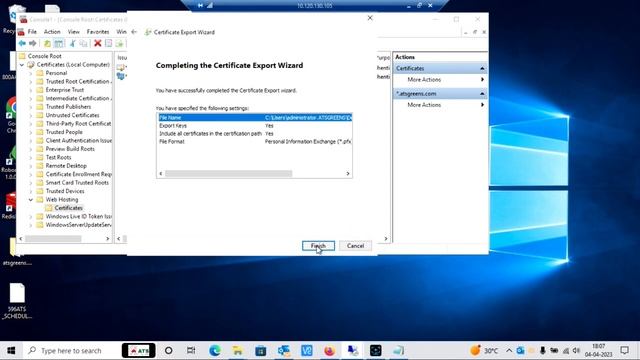The image size is (640, 360).
Task: Open Cortana circle icon on taskbar
Action: click(x=168, y=351)
